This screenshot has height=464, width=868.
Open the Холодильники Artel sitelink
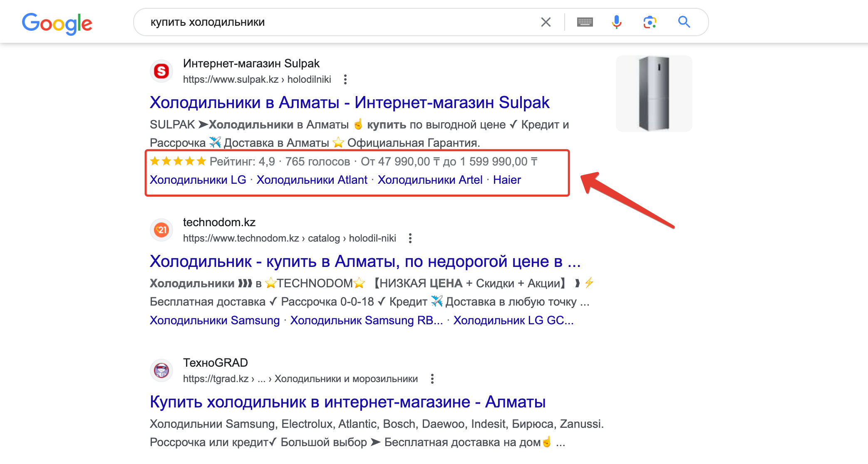(x=430, y=180)
